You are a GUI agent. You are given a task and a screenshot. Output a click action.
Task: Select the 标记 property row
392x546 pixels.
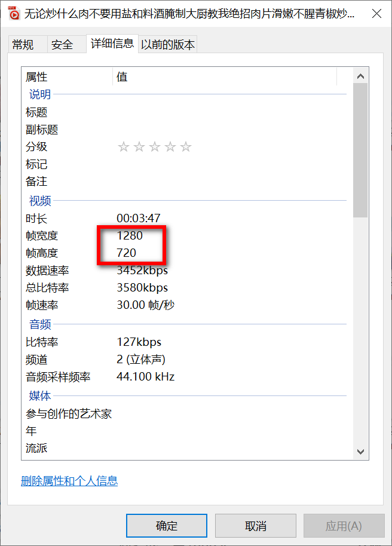tap(186, 164)
